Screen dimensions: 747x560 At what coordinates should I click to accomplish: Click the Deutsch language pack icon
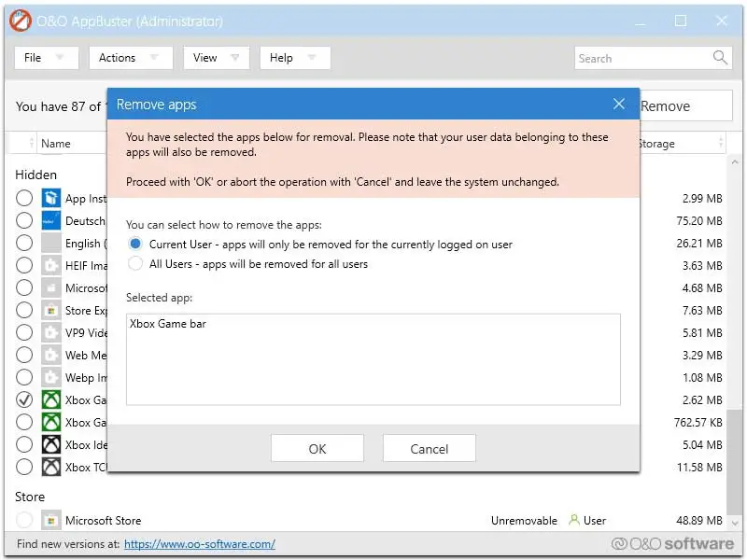(x=51, y=220)
